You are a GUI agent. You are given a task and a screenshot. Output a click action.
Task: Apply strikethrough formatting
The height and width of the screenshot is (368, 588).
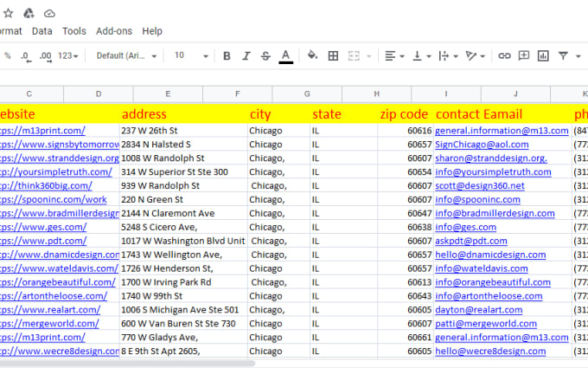[x=265, y=56]
